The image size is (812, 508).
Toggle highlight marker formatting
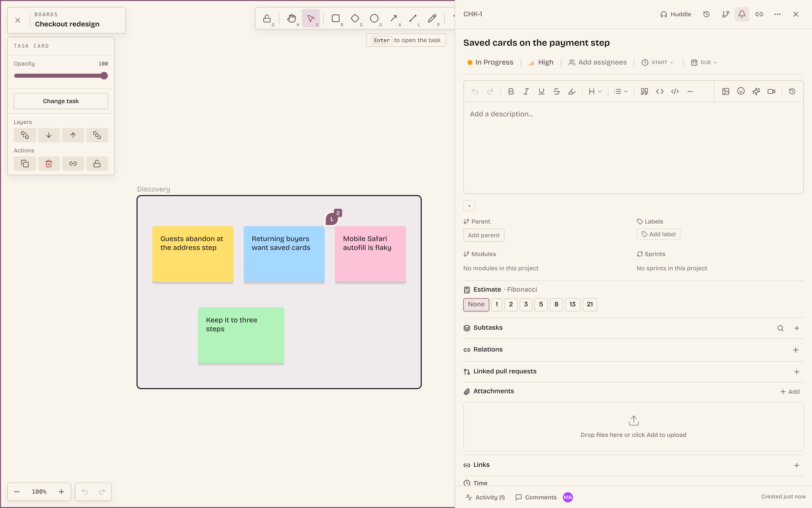(572, 91)
